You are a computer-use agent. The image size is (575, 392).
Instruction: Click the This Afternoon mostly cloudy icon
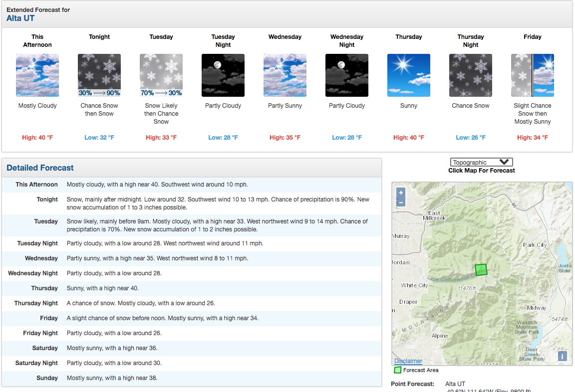coord(37,75)
